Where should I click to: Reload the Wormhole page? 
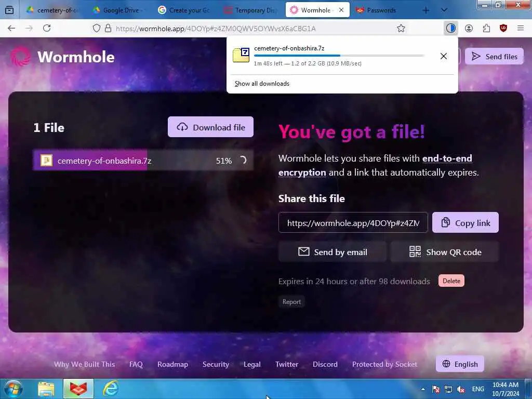click(47, 28)
